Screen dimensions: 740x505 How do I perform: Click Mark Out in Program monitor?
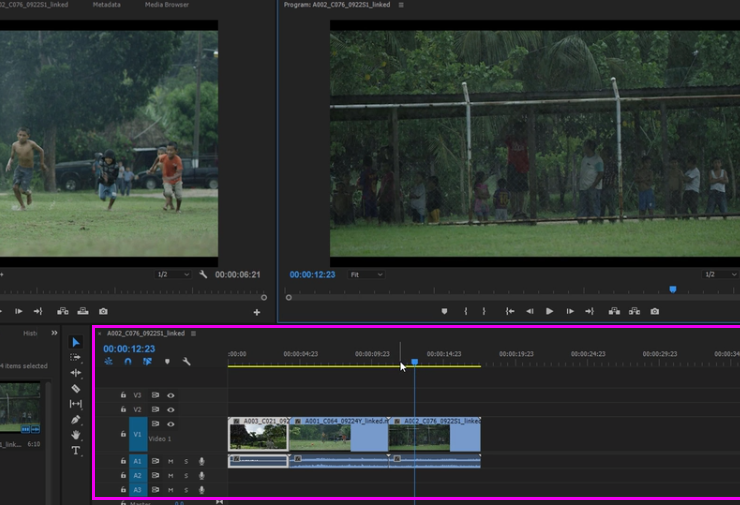click(x=484, y=311)
